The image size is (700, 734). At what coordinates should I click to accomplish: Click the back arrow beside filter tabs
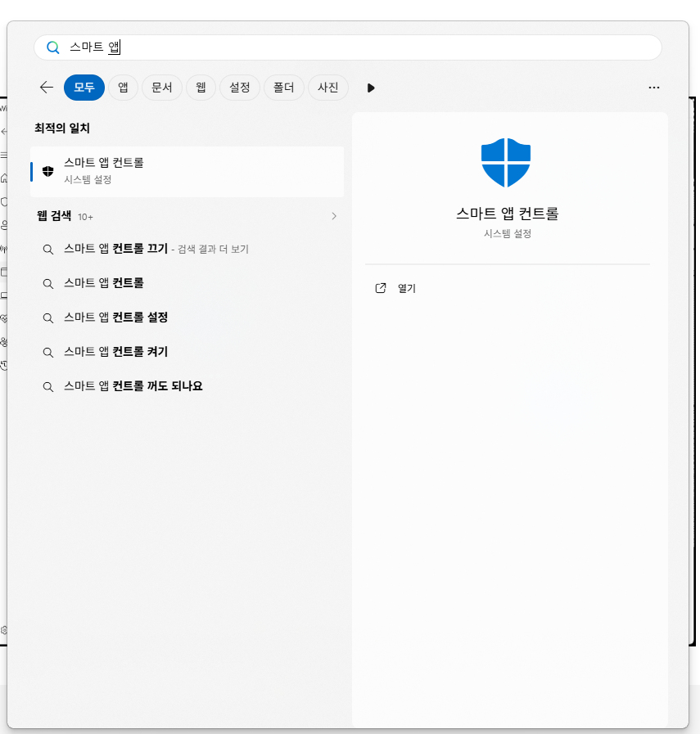coord(47,88)
